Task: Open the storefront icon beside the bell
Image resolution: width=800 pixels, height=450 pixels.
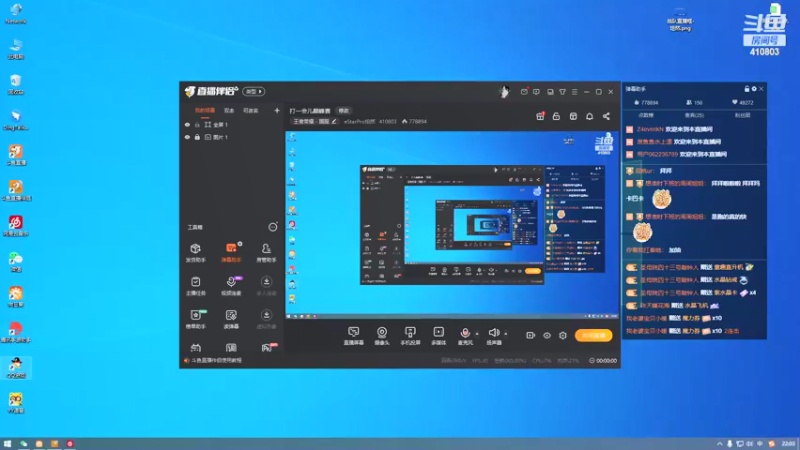Action: click(573, 116)
